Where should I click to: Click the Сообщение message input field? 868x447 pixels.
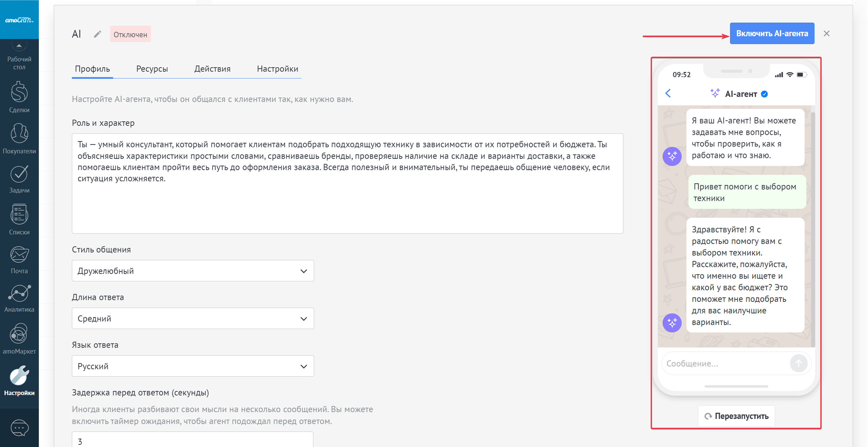[726, 363]
